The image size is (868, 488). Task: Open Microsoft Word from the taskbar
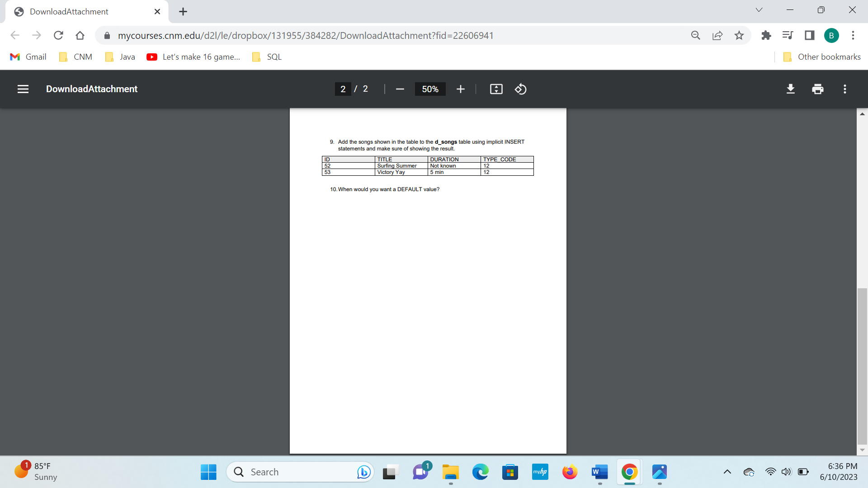pos(599,472)
